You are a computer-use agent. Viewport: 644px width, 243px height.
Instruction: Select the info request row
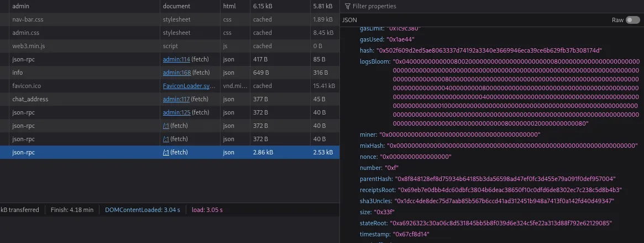pos(170,73)
